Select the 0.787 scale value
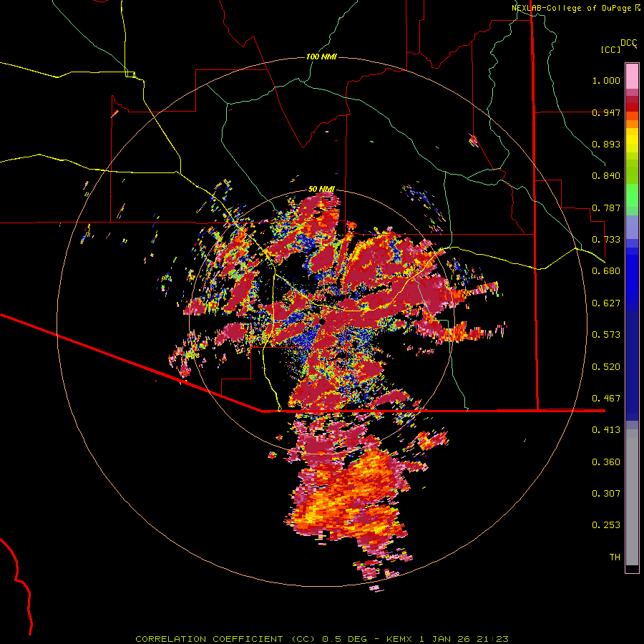This screenshot has width=644, height=644. [606, 208]
